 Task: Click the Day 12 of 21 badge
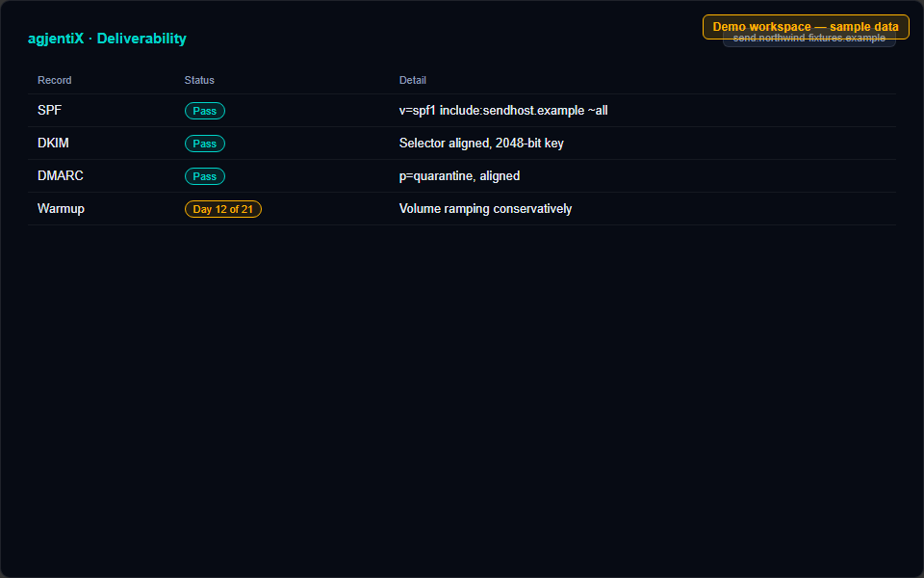[x=222, y=209]
